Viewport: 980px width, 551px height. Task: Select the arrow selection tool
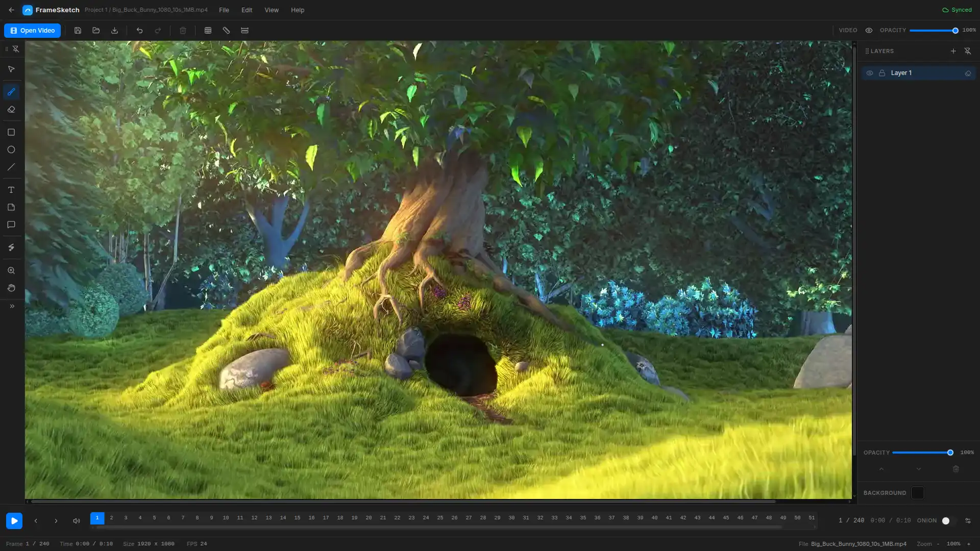click(11, 69)
